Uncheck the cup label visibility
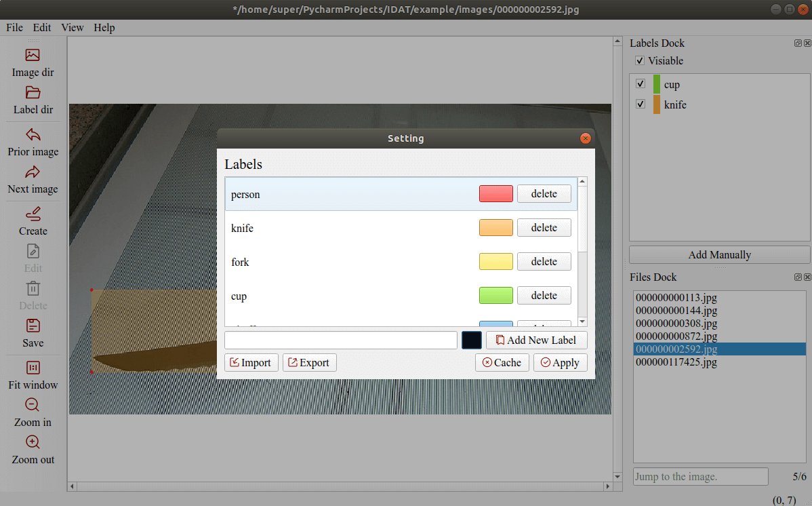 pyautogui.click(x=640, y=83)
